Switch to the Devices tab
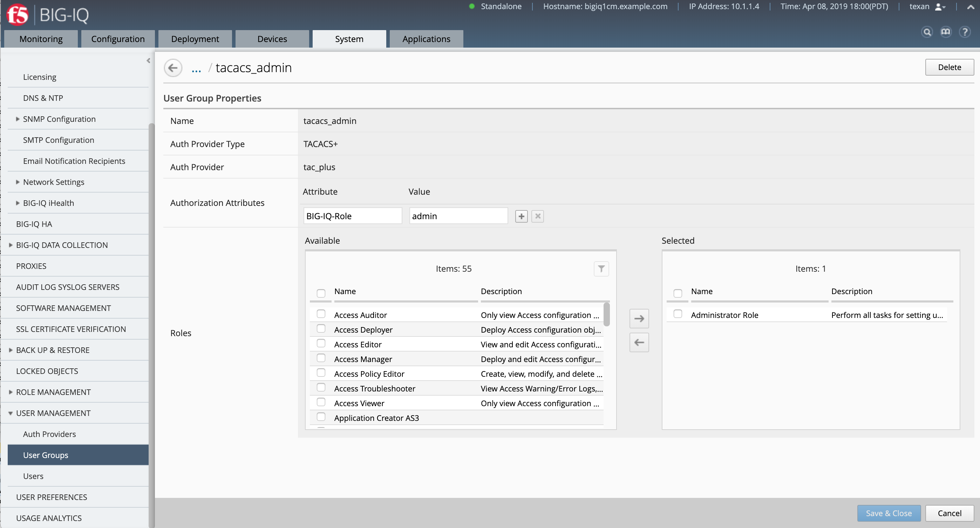This screenshot has height=528, width=980. (272, 39)
